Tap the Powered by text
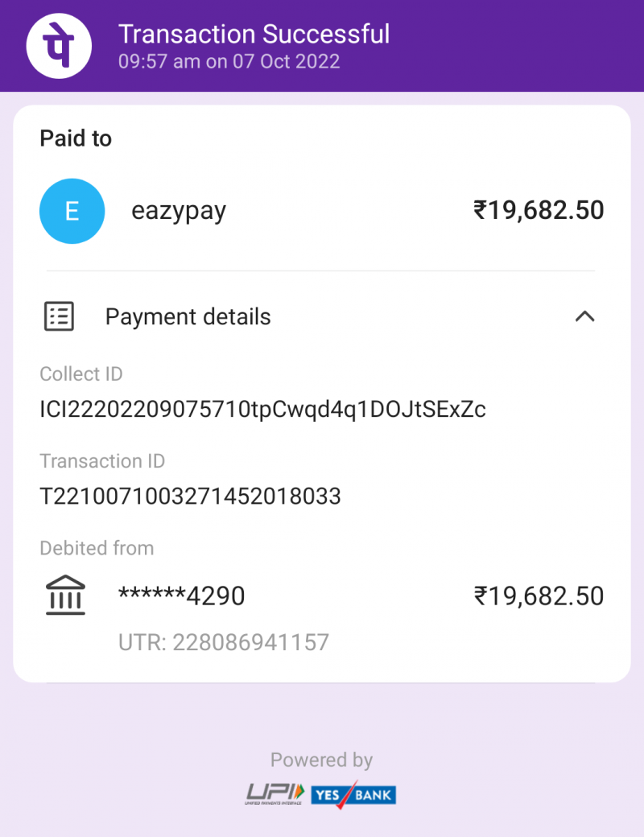 tap(321, 760)
